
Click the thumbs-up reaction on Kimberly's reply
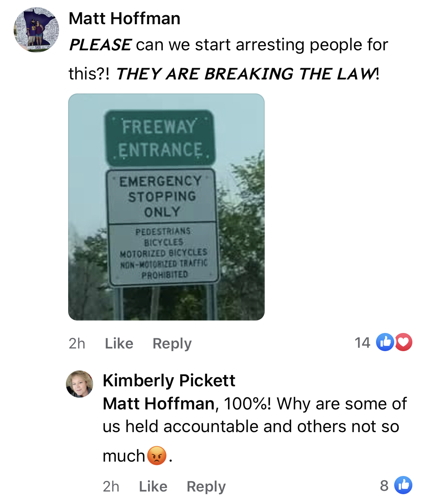coord(403,485)
